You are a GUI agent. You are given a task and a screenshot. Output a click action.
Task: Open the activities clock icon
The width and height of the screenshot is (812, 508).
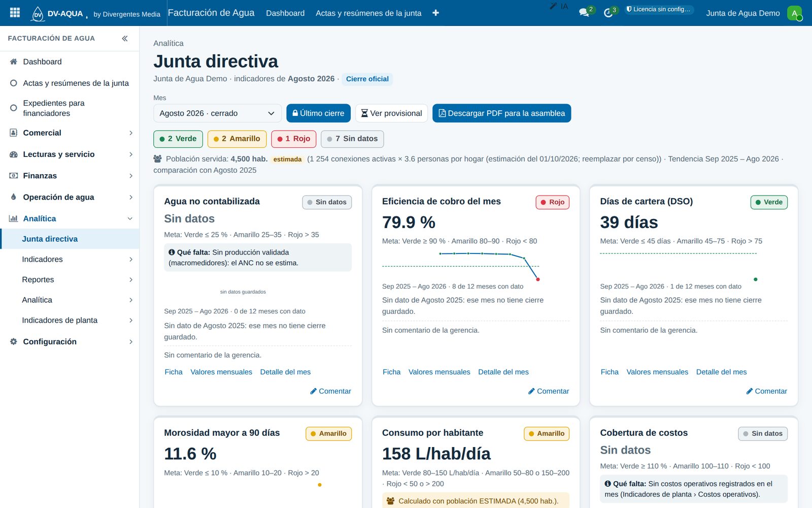[x=608, y=13]
